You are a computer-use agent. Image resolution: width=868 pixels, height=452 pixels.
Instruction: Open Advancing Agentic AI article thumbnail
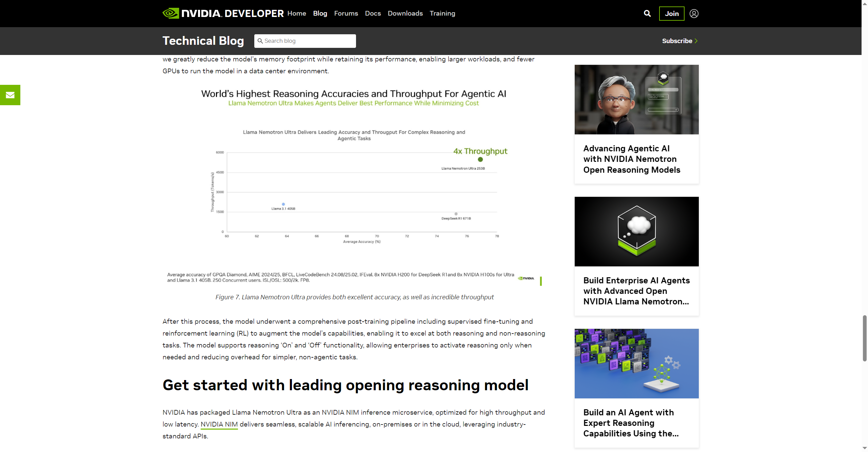pos(636,99)
